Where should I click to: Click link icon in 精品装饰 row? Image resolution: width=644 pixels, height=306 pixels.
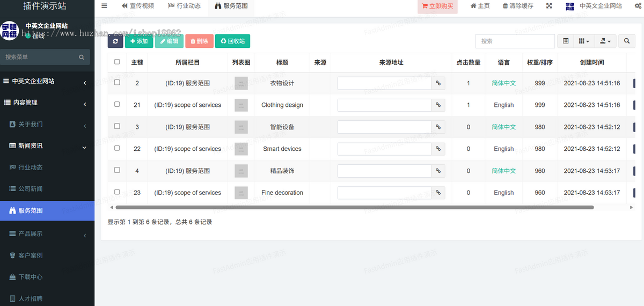pyautogui.click(x=438, y=171)
